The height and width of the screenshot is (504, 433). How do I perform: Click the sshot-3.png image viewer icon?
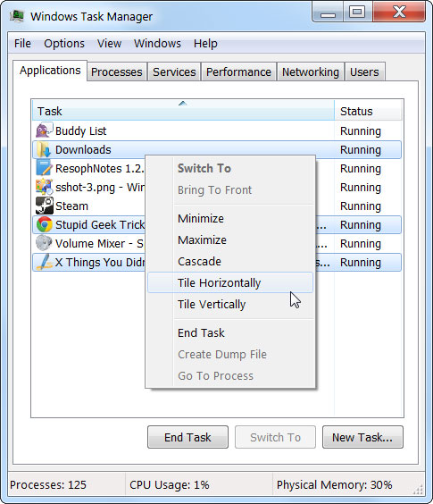click(x=44, y=187)
